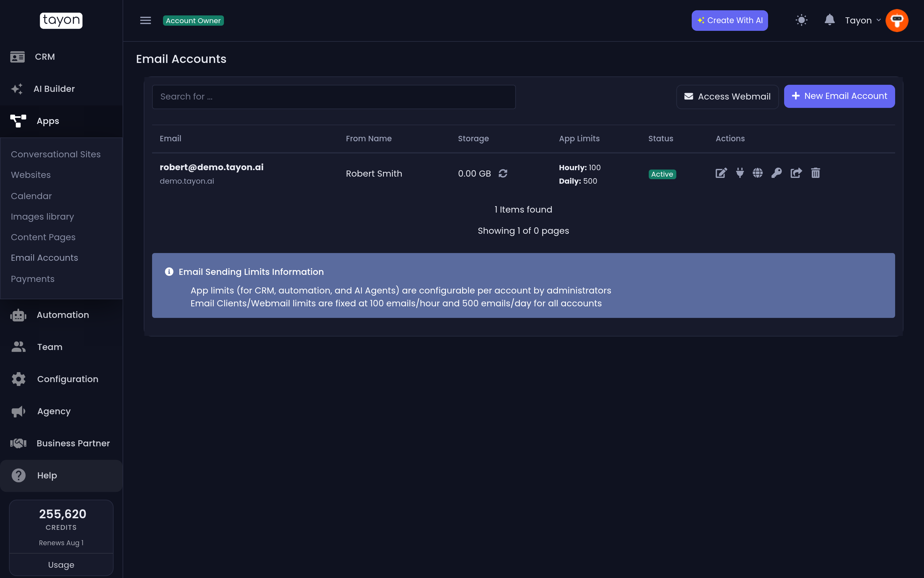
Task: Open connection settings plug icon
Action: pyautogui.click(x=740, y=173)
